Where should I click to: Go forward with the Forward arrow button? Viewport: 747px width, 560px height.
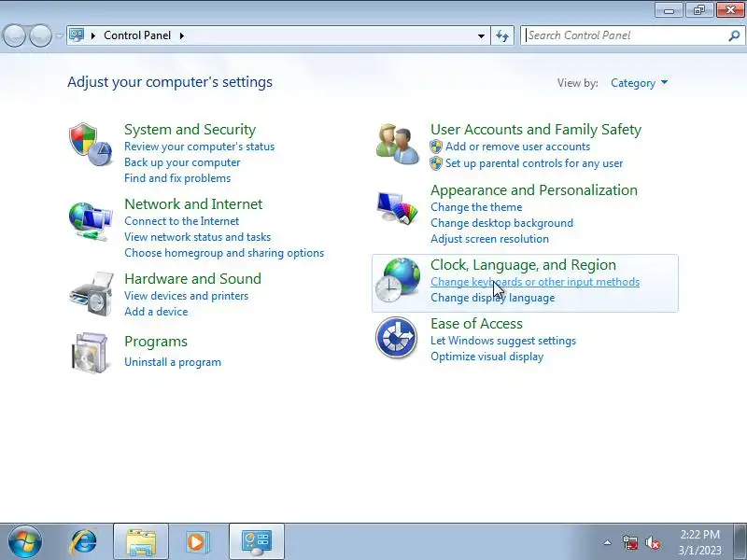41,35
